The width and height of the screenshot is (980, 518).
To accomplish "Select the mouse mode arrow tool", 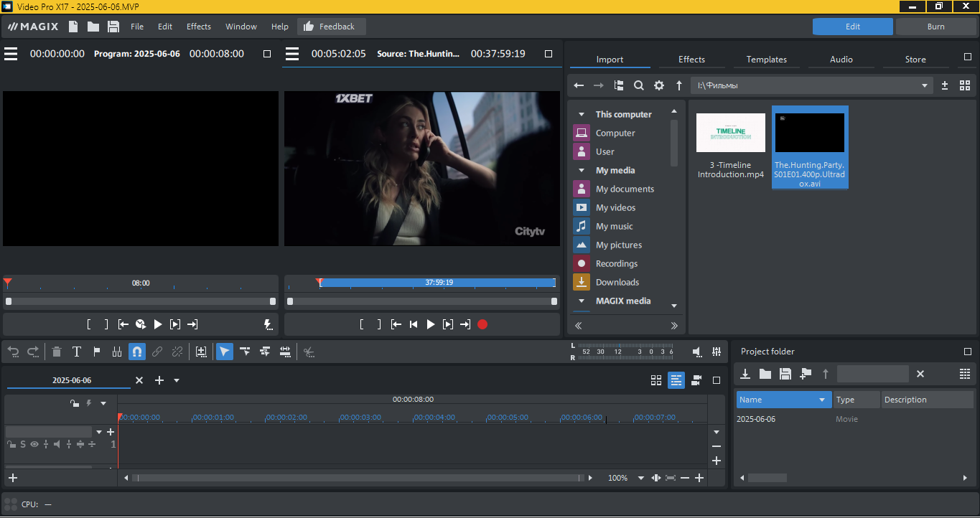I will [x=225, y=352].
